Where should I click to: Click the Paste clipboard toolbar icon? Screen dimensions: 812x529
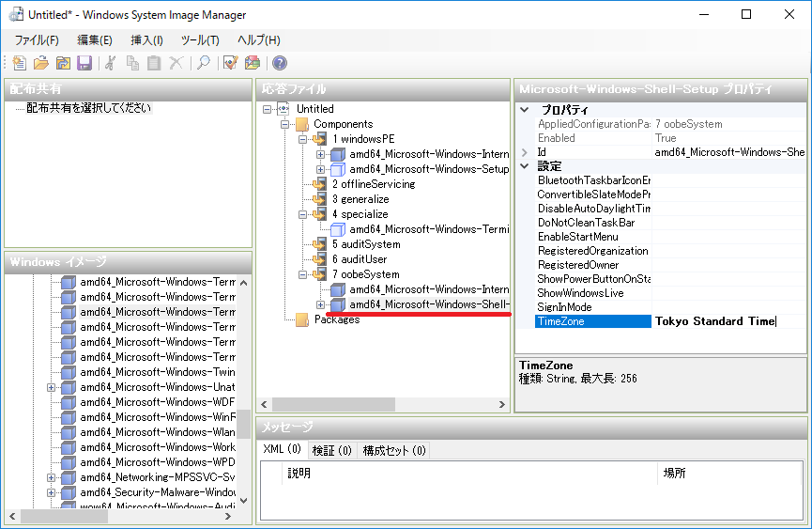[x=154, y=63]
